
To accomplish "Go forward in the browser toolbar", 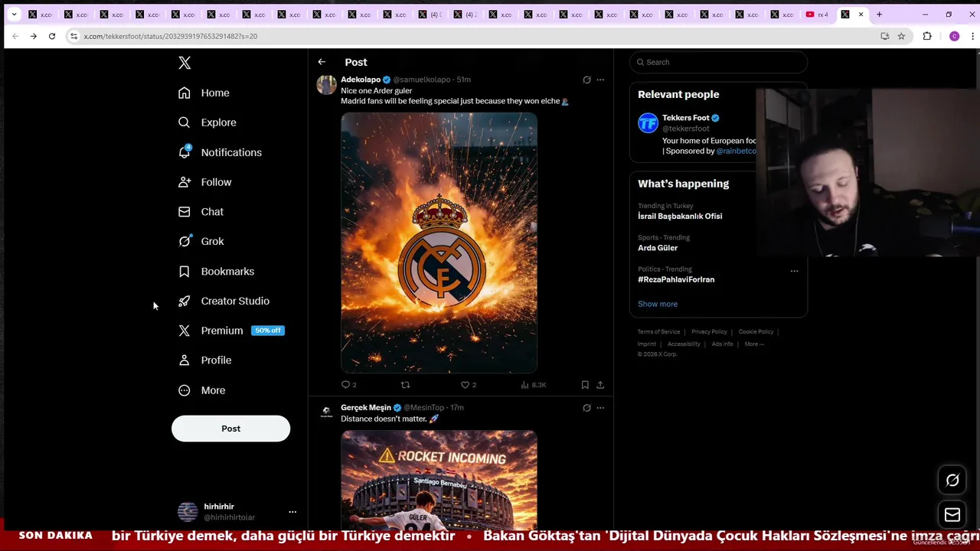I will (x=34, y=36).
